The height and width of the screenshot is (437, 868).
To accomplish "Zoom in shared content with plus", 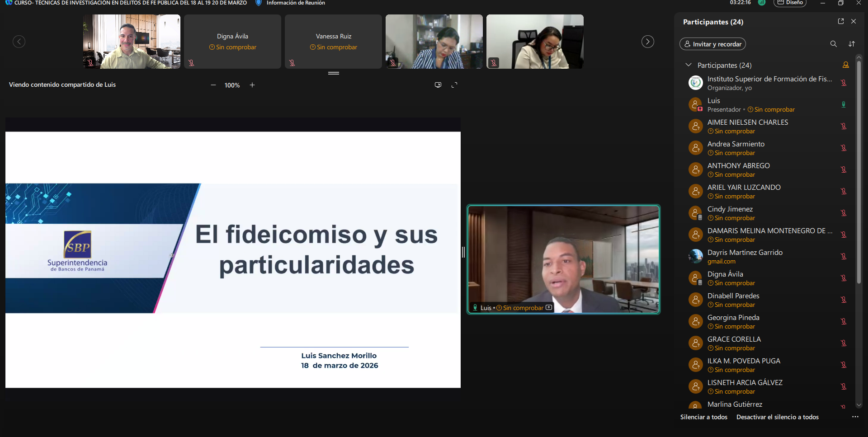I will 252,85.
